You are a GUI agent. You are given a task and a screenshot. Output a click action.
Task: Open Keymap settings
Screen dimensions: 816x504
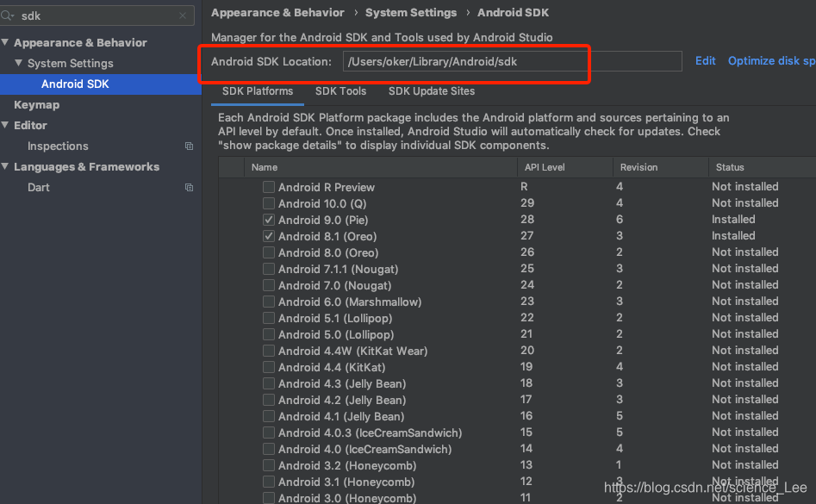36,104
